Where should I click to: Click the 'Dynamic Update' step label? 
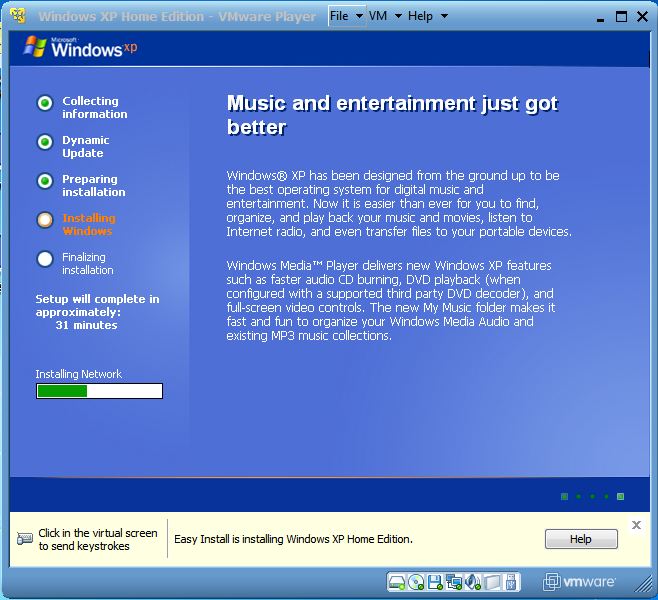click(x=86, y=146)
